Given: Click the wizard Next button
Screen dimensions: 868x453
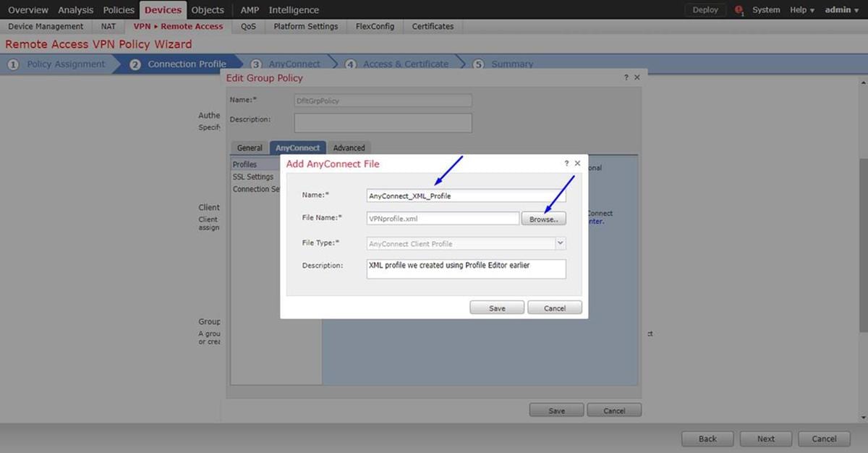Looking at the screenshot, I should [x=766, y=439].
